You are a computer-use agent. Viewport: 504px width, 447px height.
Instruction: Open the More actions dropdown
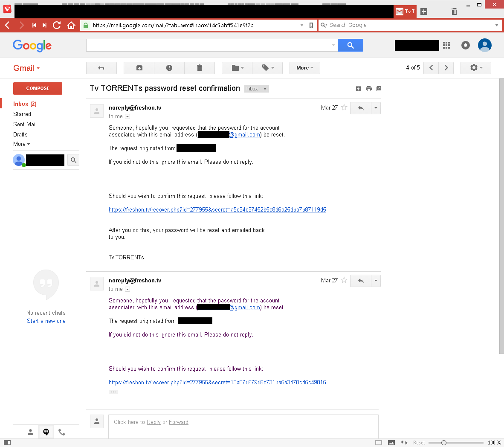305,68
